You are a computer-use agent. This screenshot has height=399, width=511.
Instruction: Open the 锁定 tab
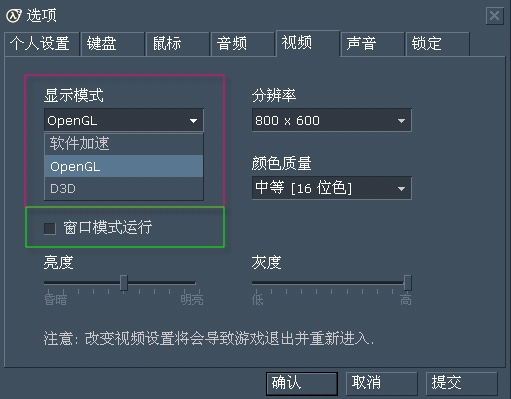tap(438, 44)
